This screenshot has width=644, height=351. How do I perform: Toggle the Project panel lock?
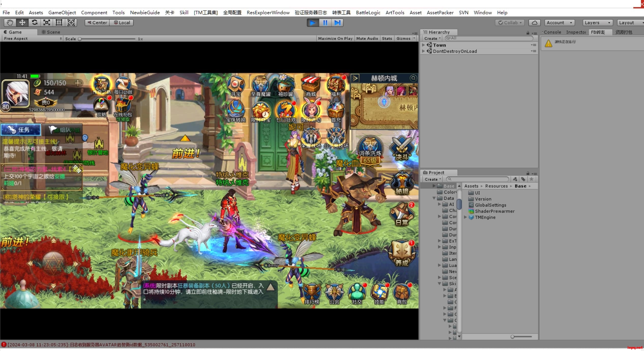(528, 173)
